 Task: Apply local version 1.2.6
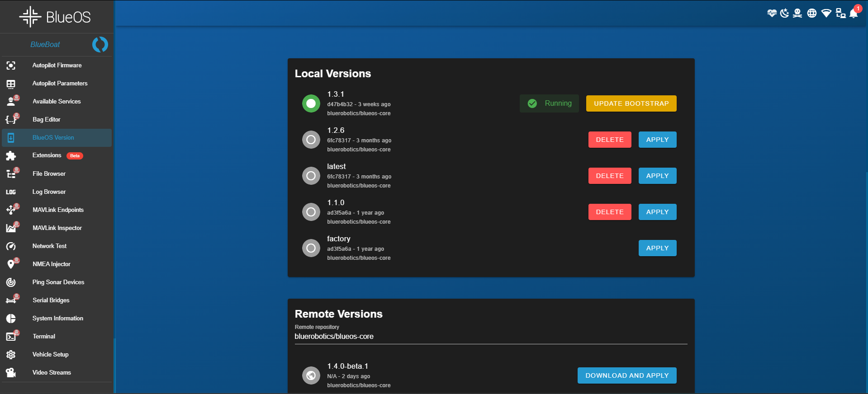point(657,140)
